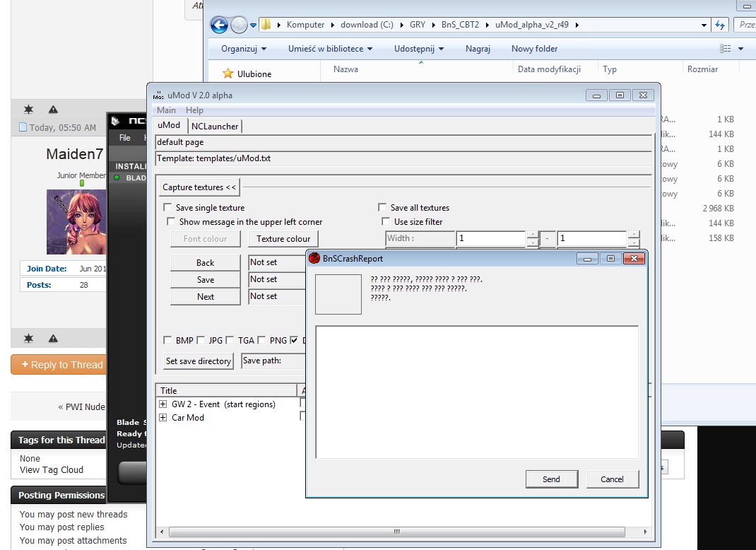
Task: Expand the GW 2 - Event tree item
Action: pos(163,404)
